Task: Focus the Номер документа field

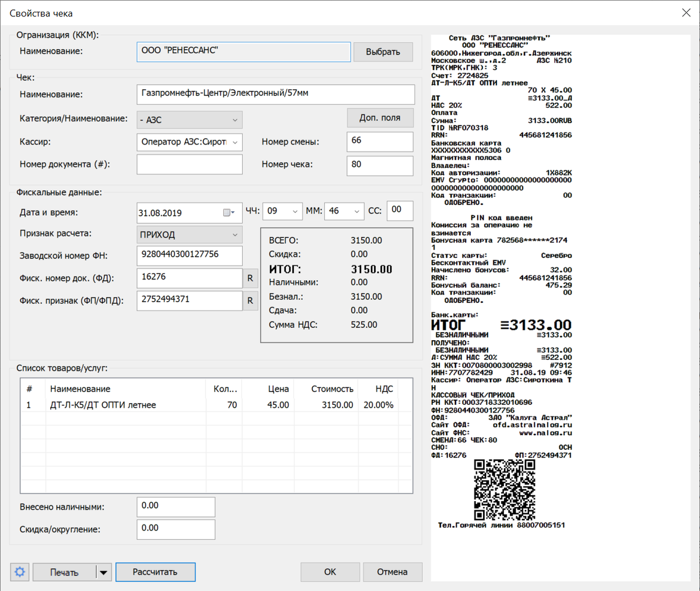Action: 190,165
